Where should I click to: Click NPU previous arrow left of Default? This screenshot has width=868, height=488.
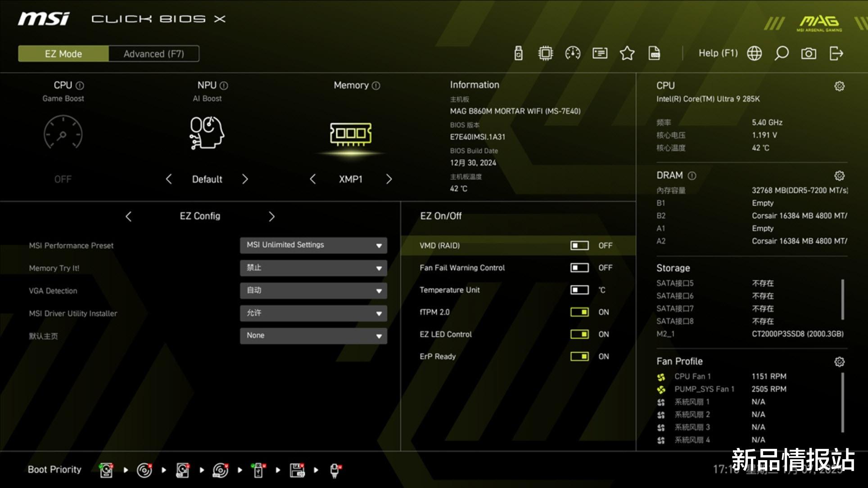tap(169, 179)
